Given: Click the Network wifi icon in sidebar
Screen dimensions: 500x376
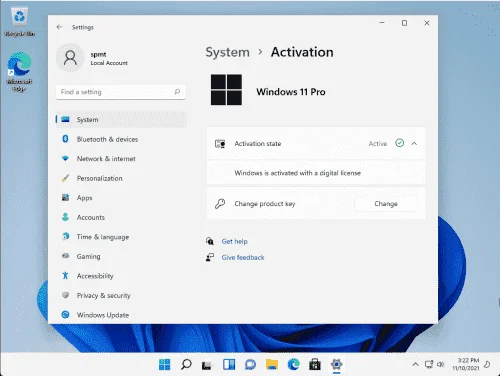Looking at the screenshot, I should 65,158.
